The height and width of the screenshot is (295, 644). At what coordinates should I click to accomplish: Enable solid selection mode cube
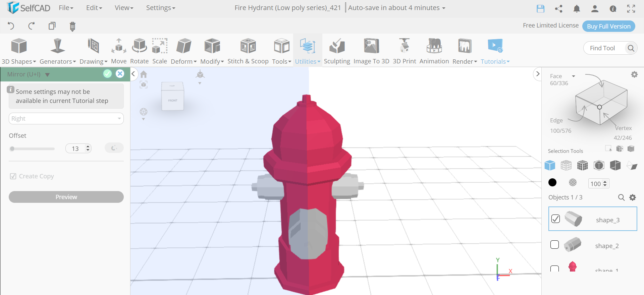(x=550, y=165)
